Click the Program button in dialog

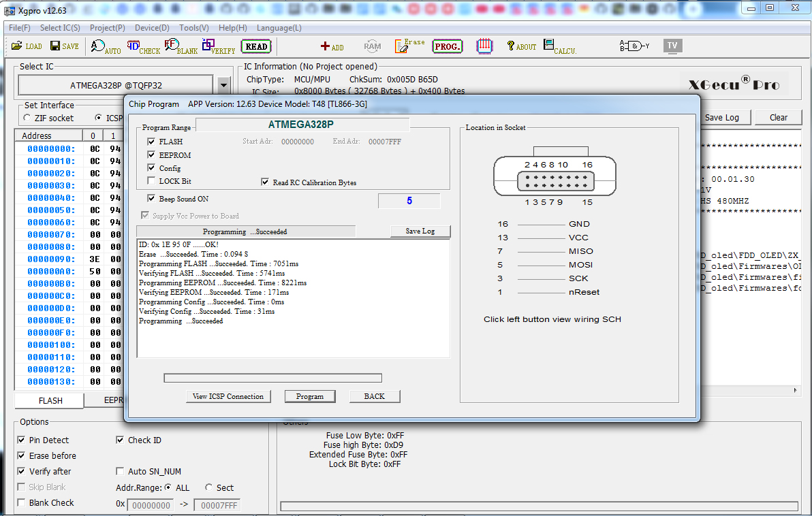pyautogui.click(x=310, y=396)
